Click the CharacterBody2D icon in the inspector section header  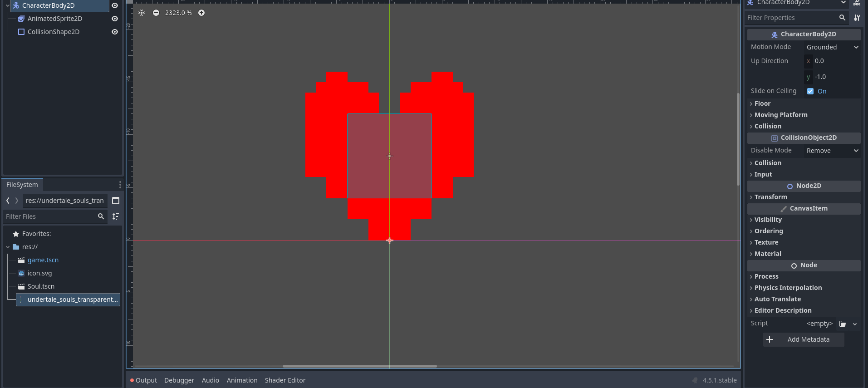pyautogui.click(x=775, y=34)
